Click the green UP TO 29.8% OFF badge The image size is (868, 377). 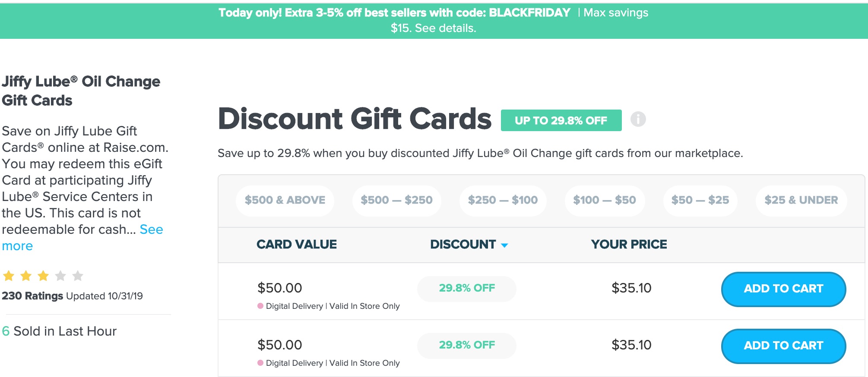(561, 121)
